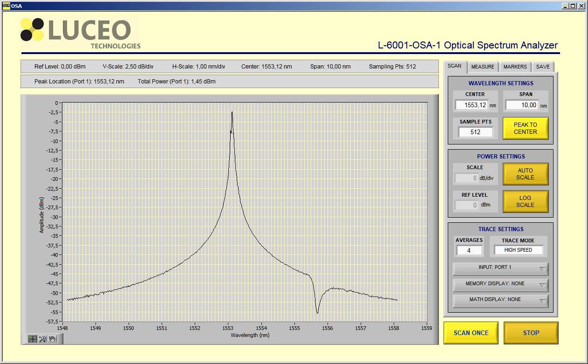The image size is (588, 364).
Task: Toggle the Log Scale button
Action: point(525,201)
